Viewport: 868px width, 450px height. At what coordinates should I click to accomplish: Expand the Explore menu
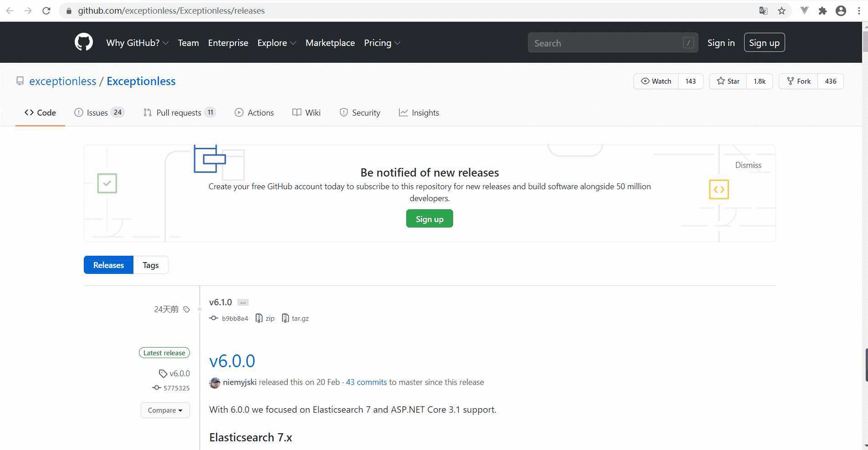click(277, 43)
